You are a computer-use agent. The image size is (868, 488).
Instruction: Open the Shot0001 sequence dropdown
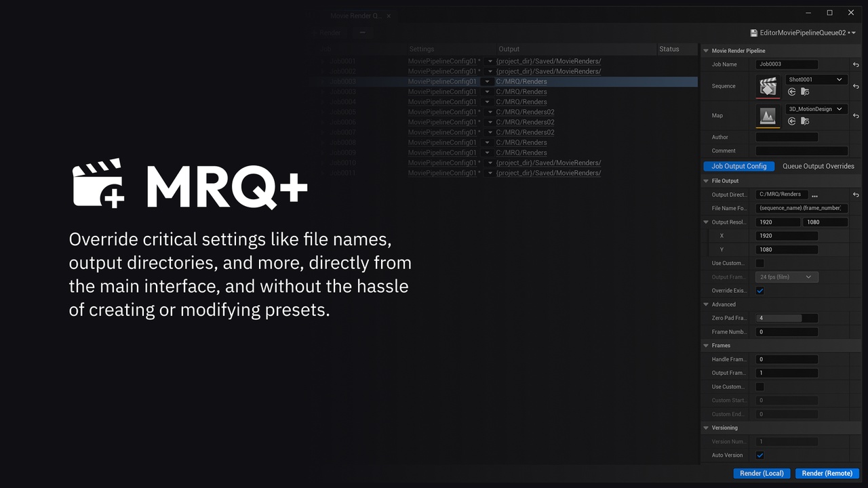click(x=816, y=79)
